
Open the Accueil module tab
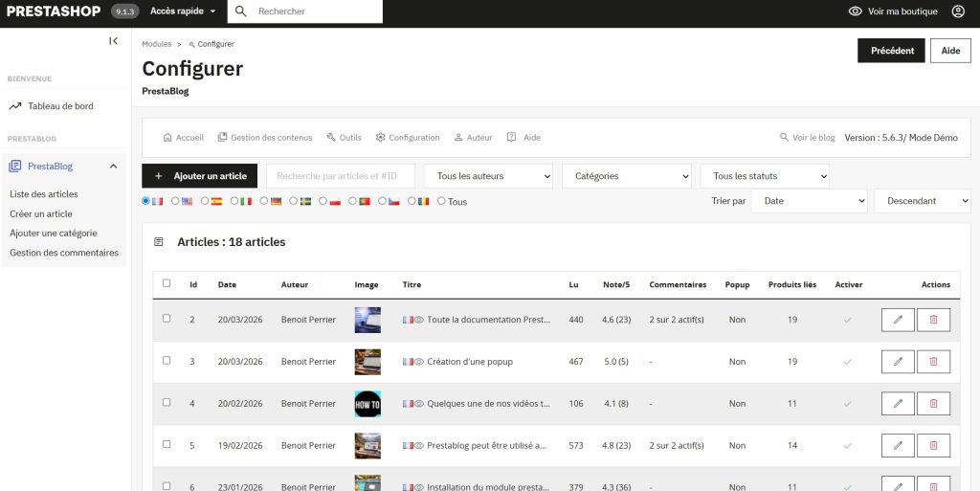183,138
